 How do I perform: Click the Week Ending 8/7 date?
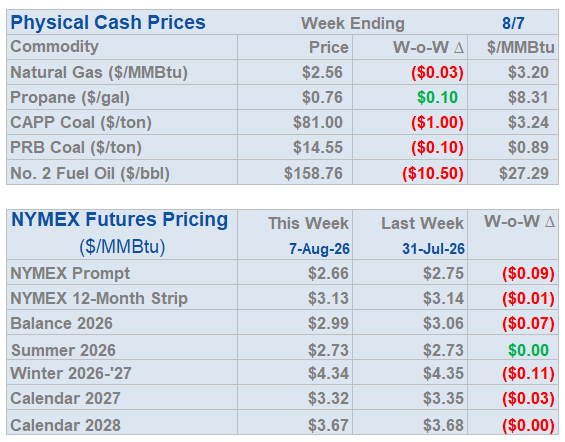tap(513, 23)
